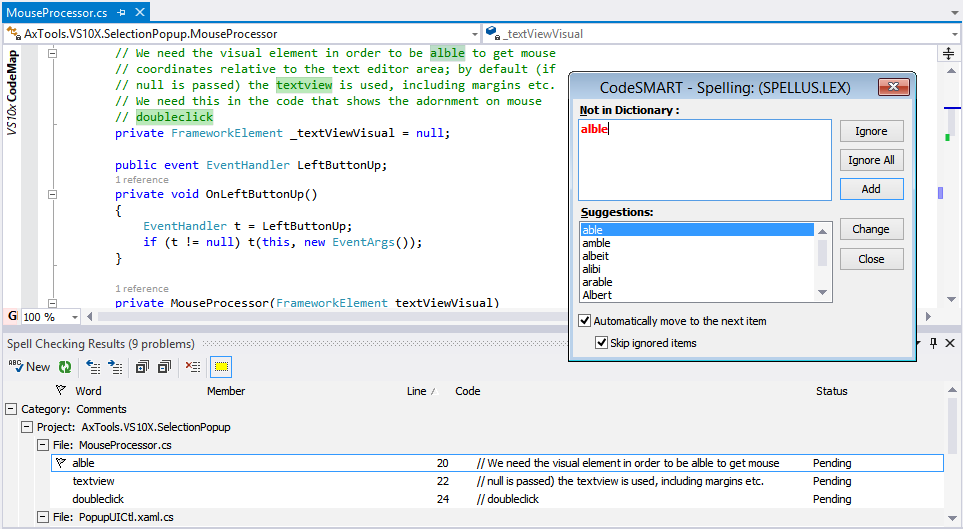Click the filter icon on the alble row
This screenshot has height=529, width=963.
pos(60,463)
